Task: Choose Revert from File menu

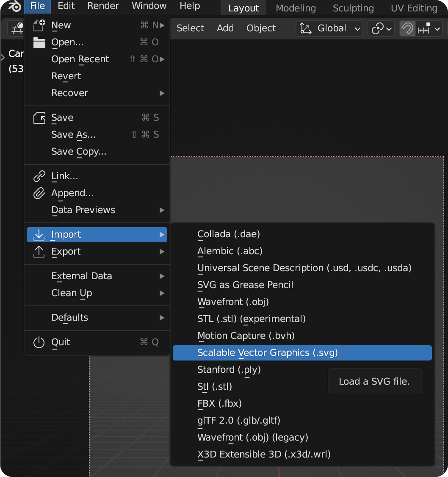Action: [x=97, y=76]
